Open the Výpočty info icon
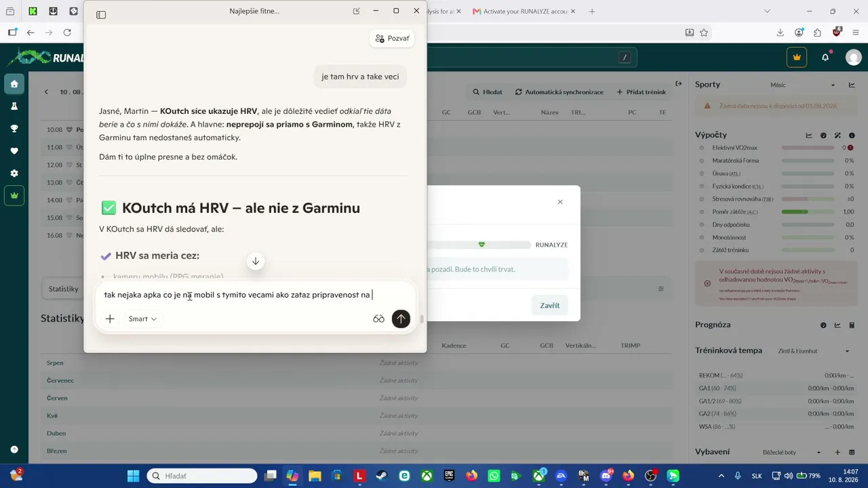Viewport: 868px width, 488px height. pos(852,136)
